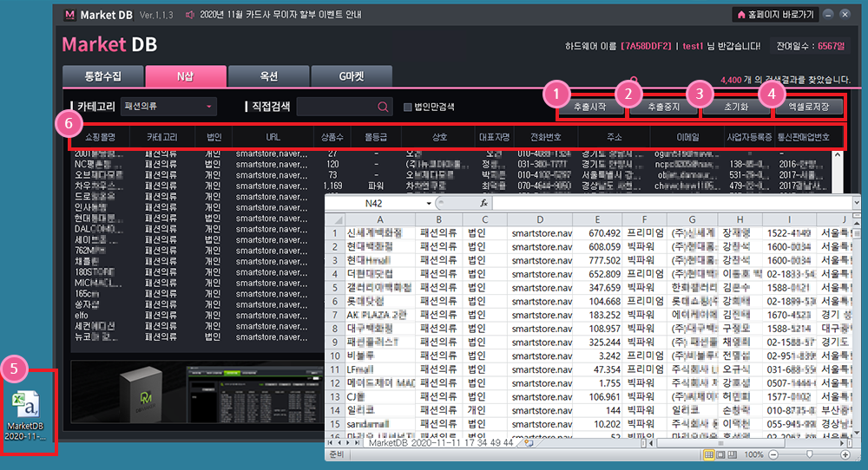Click the Excel 100% zoom level

(x=753, y=454)
